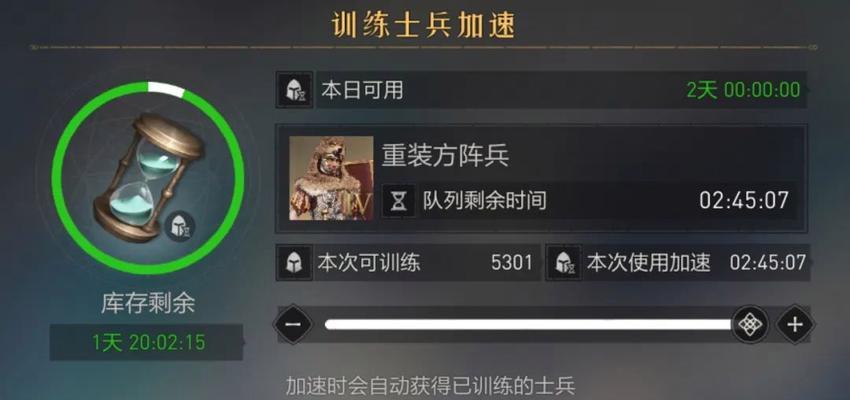Click the small helmet badge on hourglass
Screen dimensions: 850x400
(179, 226)
